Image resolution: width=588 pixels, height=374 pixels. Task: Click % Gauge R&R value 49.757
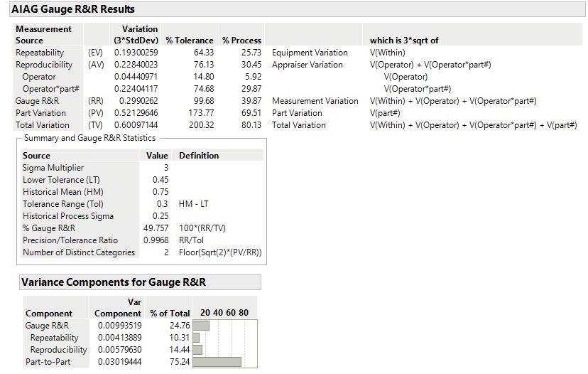(156, 228)
